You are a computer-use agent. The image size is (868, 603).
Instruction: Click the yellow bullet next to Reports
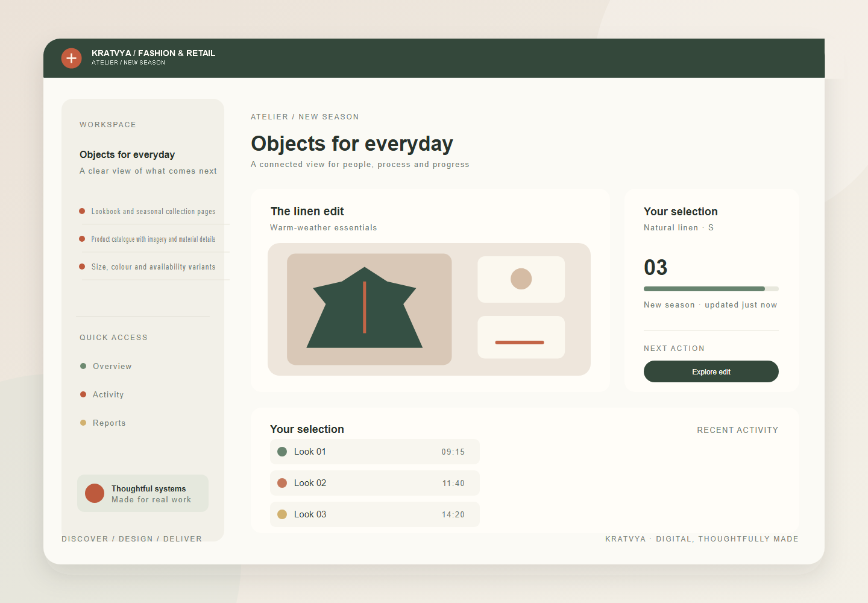[83, 423]
